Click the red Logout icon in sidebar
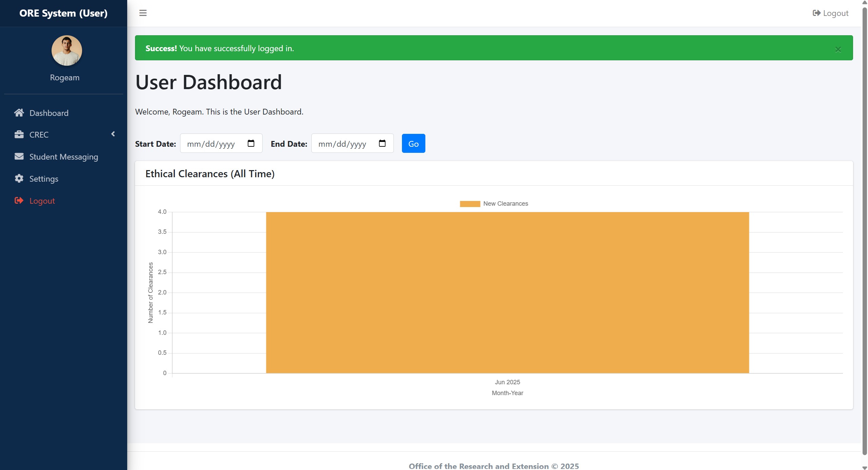Screen dimensions: 868x470 19,201
